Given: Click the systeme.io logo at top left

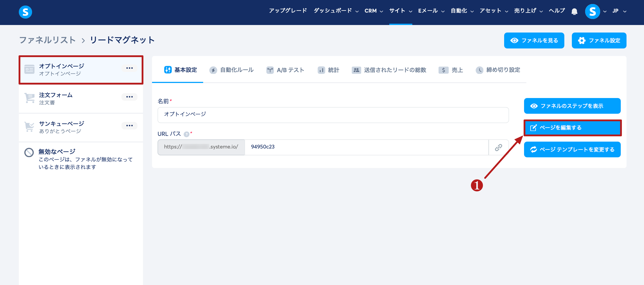Looking at the screenshot, I should [25, 12].
